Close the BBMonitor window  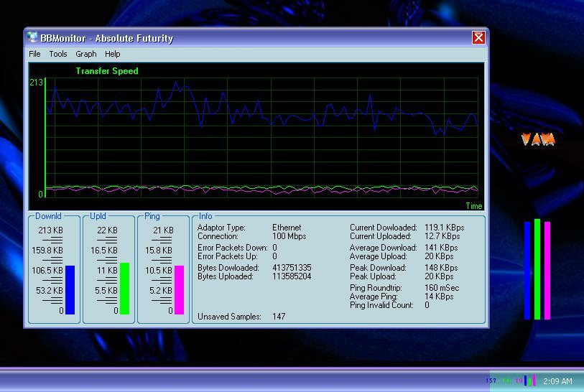(478, 37)
